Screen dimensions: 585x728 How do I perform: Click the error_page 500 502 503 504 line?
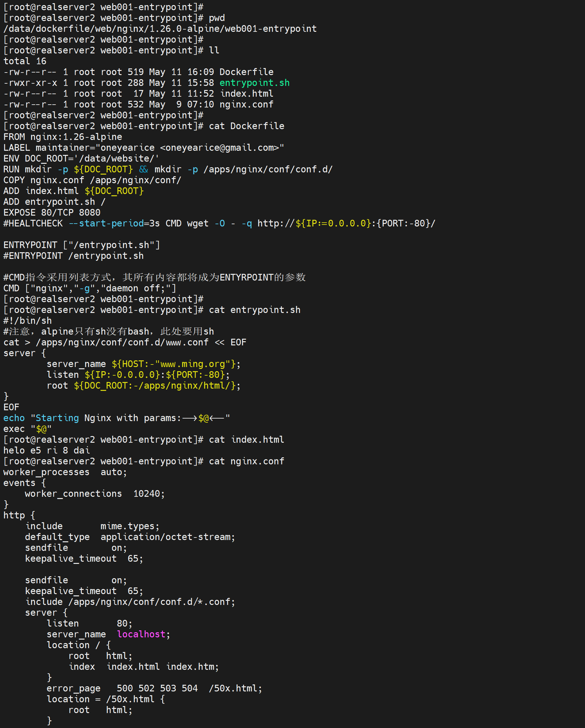pyautogui.click(x=154, y=688)
